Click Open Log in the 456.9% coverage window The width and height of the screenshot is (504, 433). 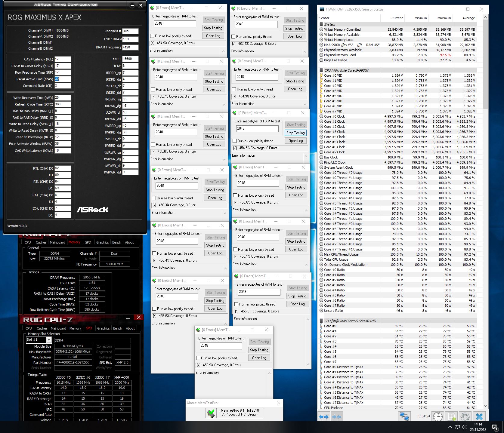(x=259, y=358)
